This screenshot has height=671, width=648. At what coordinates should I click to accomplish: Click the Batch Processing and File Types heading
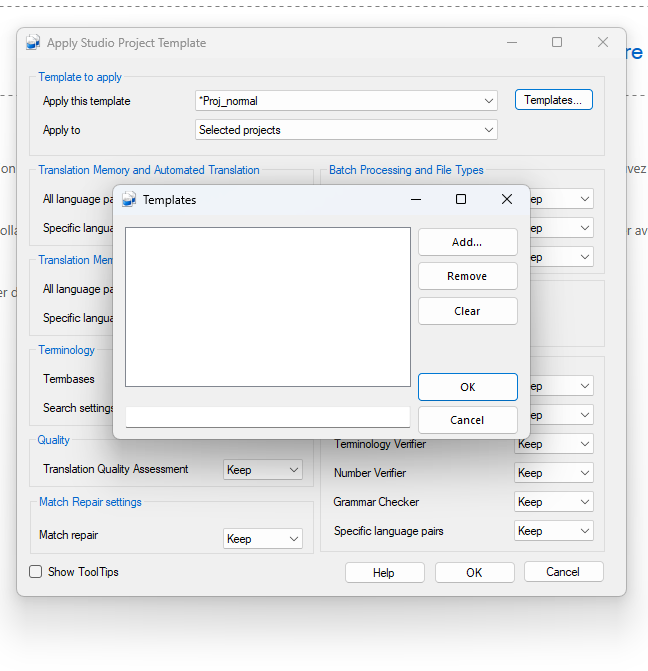(406, 170)
